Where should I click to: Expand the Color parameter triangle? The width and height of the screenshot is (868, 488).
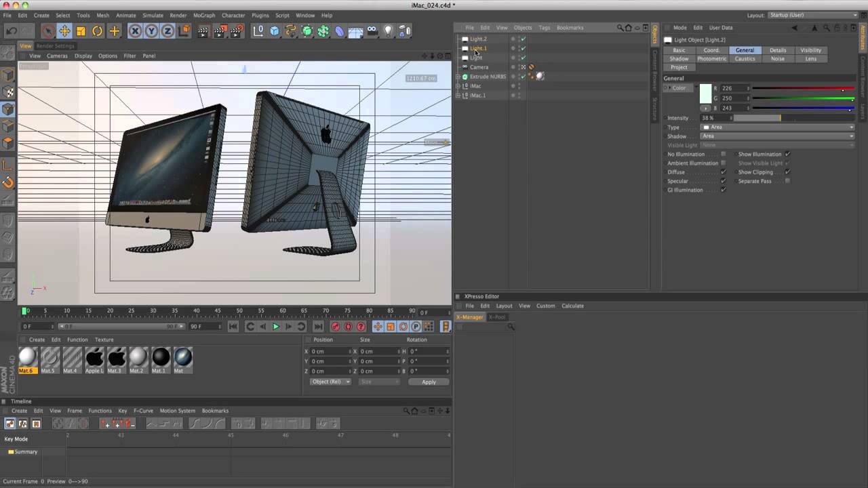669,88
